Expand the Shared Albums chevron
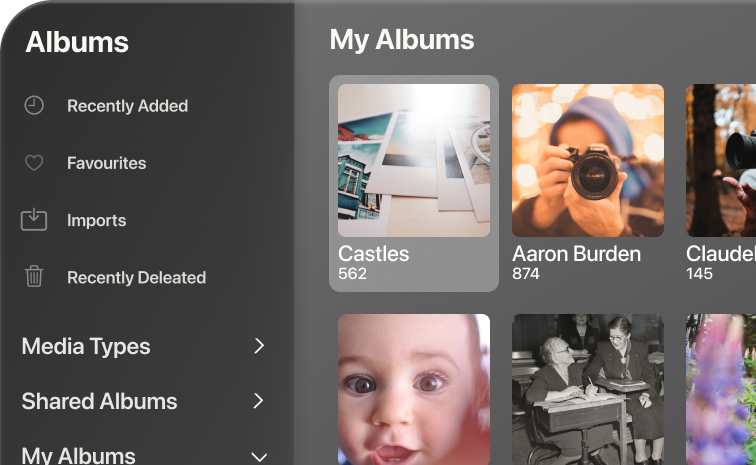 [259, 401]
